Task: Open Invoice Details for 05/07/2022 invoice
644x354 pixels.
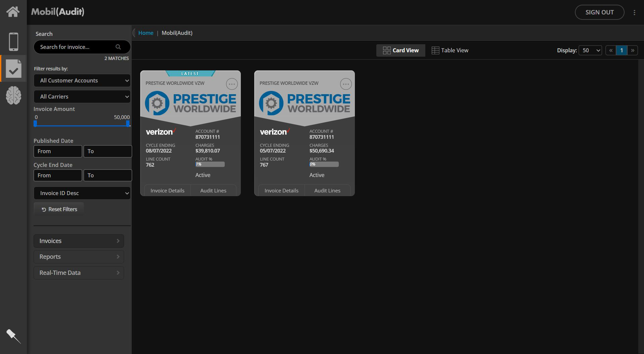Action: [281, 190]
